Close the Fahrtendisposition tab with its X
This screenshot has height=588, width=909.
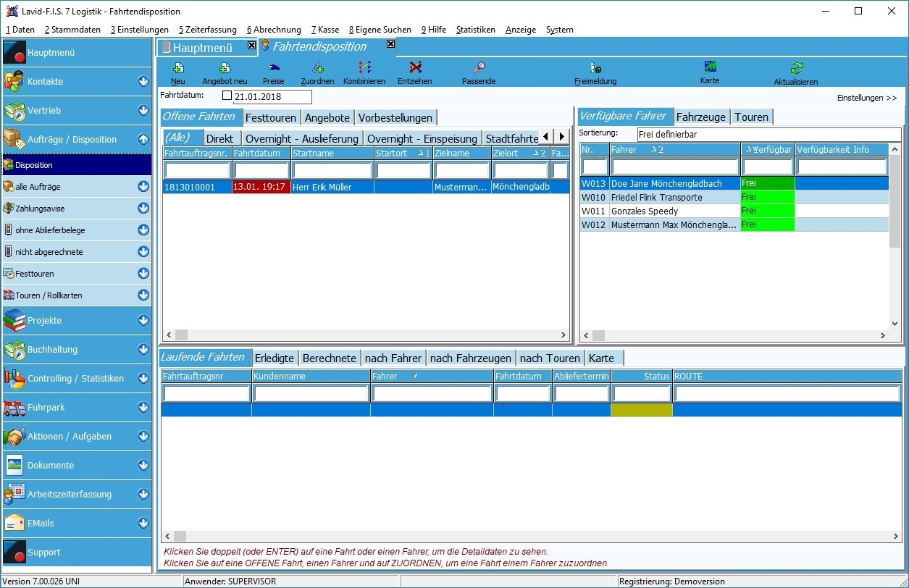pyautogui.click(x=390, y=44)
